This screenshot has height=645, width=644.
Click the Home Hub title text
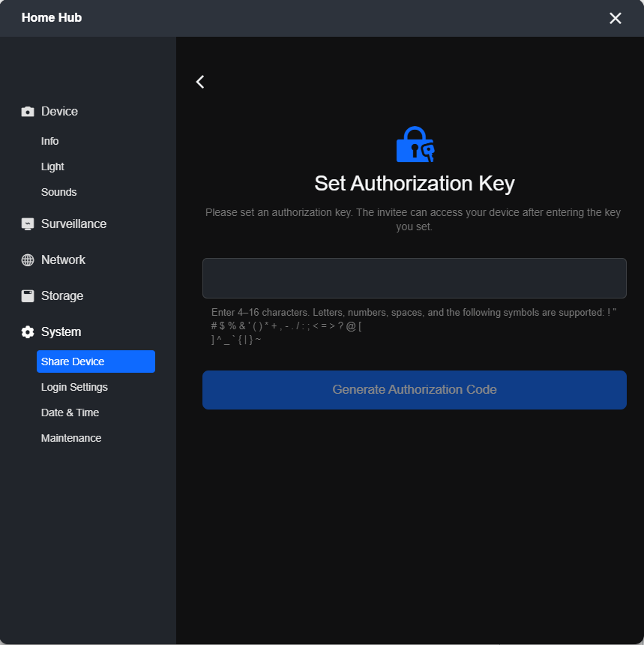click(x=52, y=18)
